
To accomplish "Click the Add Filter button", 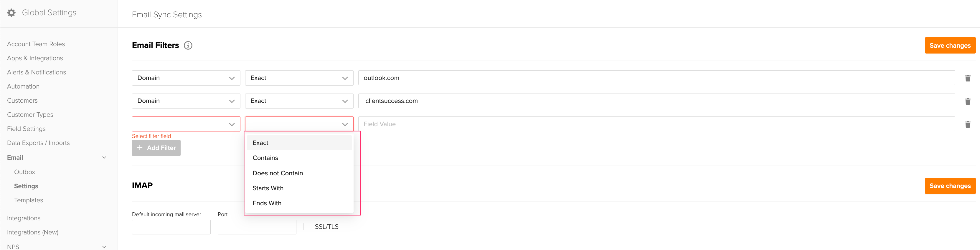I will 156,148.
